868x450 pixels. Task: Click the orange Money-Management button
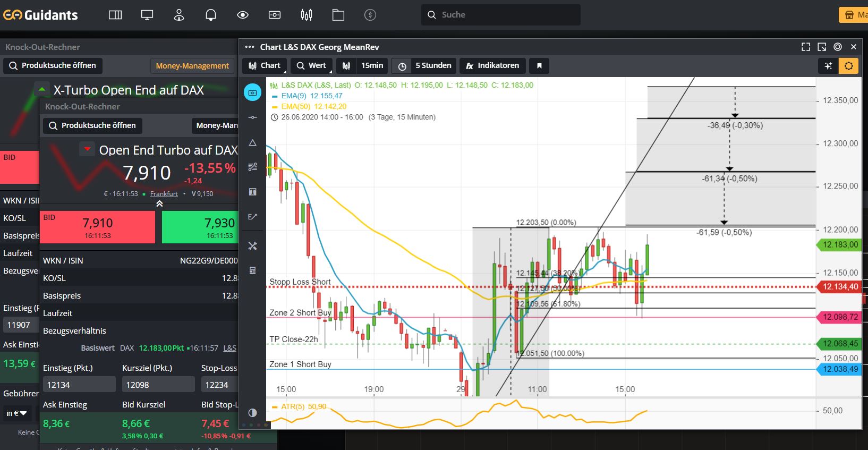pos(192,66)
